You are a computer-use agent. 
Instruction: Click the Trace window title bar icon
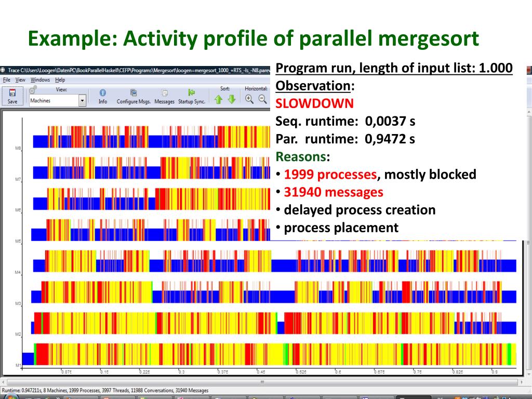click(x=3, y=70)
